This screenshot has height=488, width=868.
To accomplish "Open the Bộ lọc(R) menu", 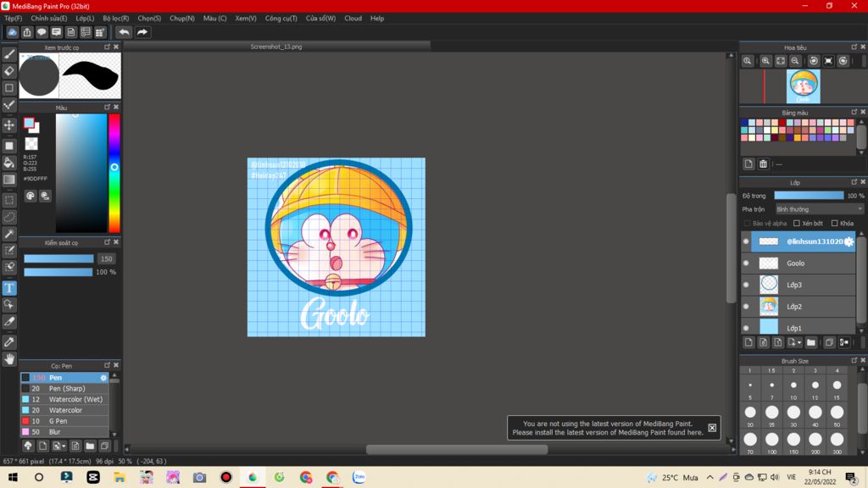I will 115,19.
